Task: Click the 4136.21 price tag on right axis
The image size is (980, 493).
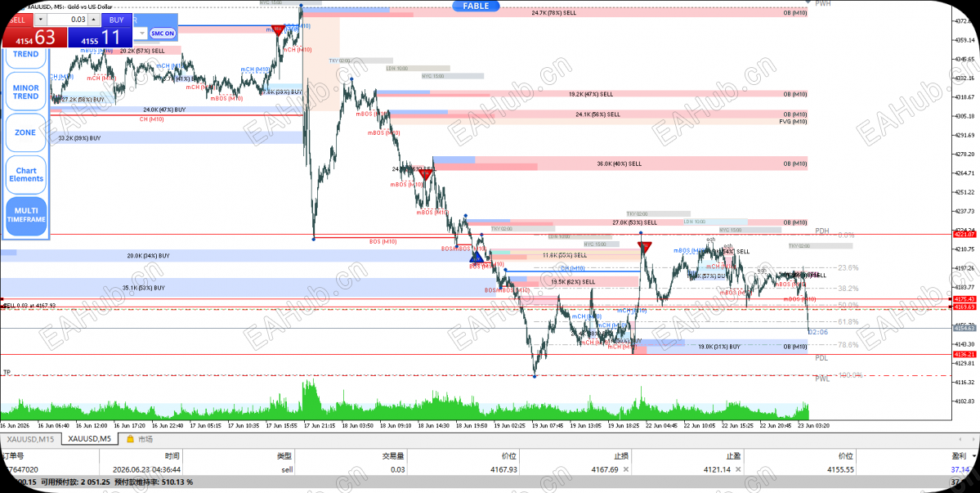Action: tap(965, 354)
